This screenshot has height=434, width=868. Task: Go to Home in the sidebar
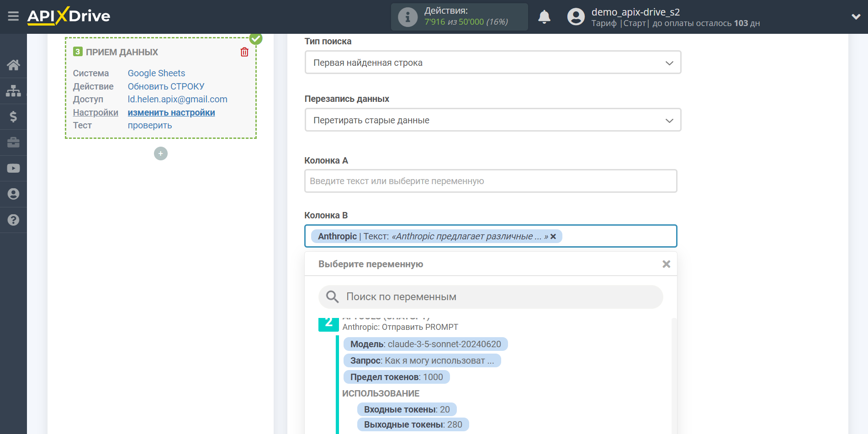13,65
